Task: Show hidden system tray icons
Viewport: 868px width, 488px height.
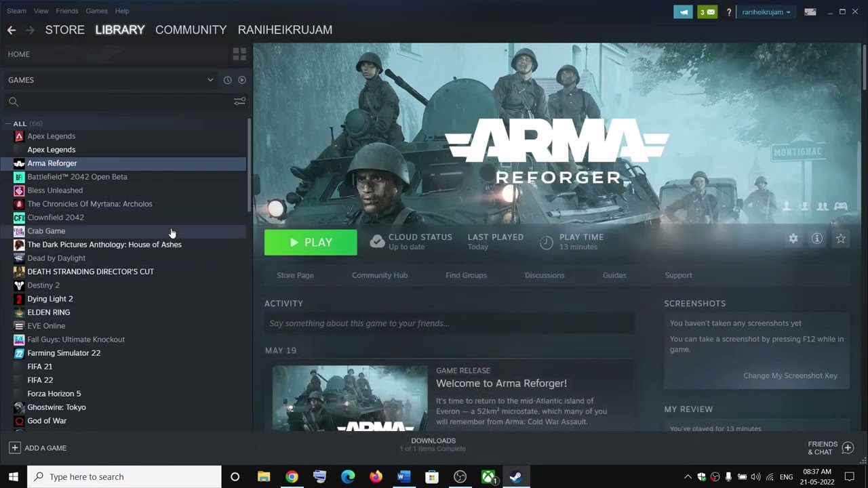Action: (x=688, y=477)
